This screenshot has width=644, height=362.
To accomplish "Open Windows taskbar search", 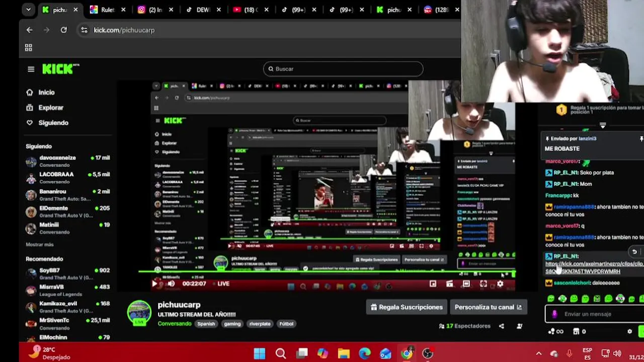I will (281, 353).
